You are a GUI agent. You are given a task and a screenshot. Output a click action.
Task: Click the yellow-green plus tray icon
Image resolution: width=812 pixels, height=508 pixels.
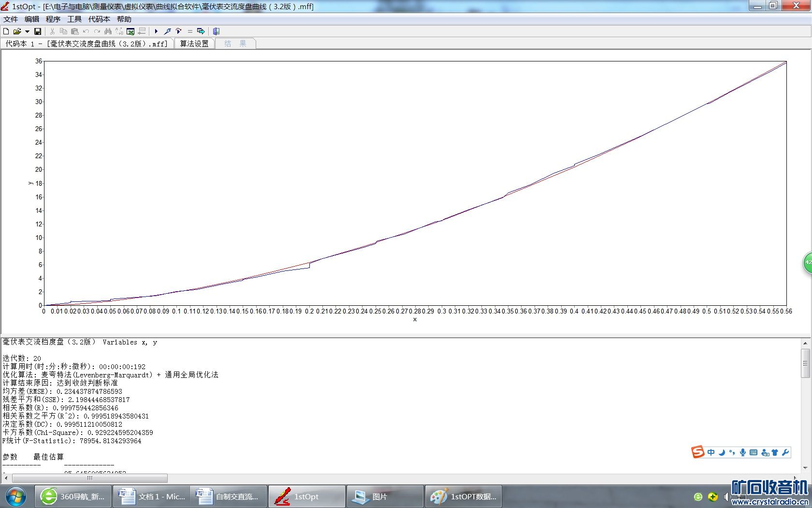pos(712,497)
